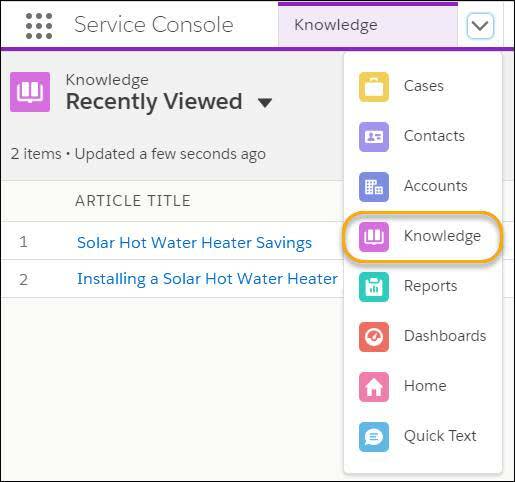This screenshot has width=515, height=482.
Task: Click the '2 items · Updated a few seconds ago' text
Action: (138, 154)
